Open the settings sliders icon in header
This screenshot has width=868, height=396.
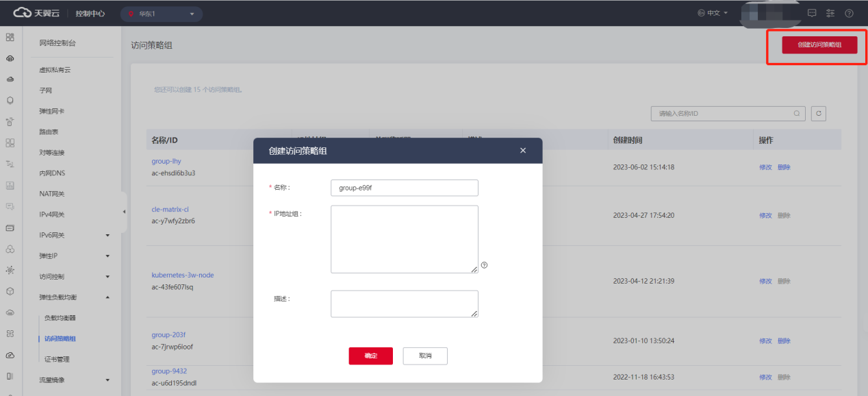click(830, 13)
